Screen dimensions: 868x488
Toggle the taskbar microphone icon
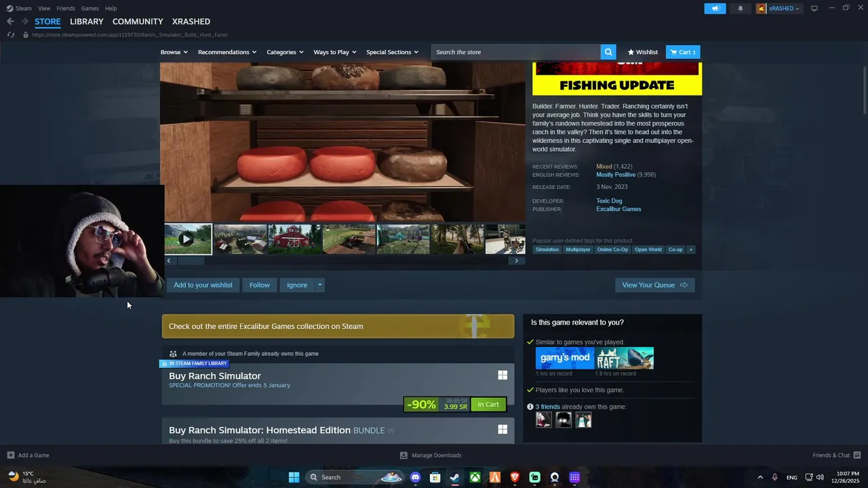click(775, 477)
